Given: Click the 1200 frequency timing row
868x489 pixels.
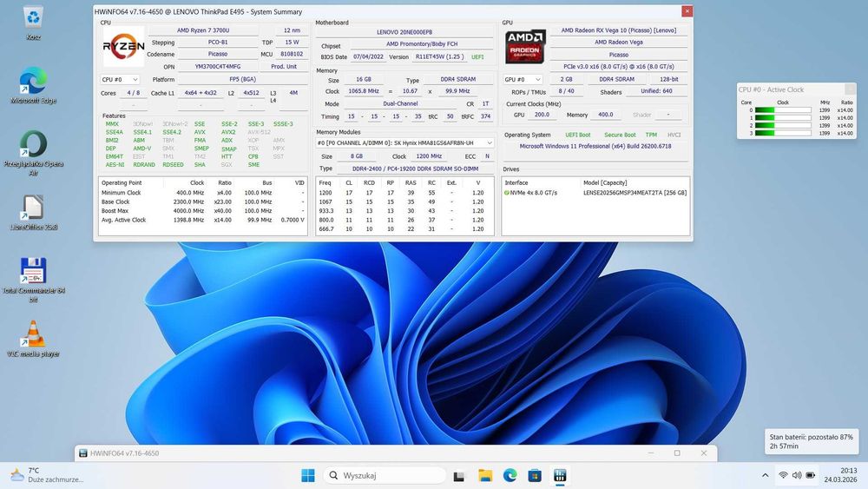Looking at the screenshot, I should click(404, 193).
